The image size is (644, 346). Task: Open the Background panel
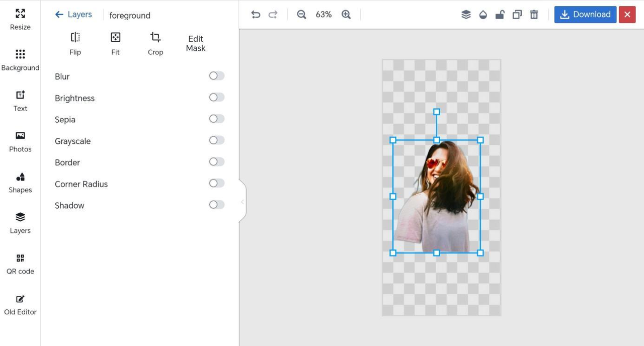tap(20, 60)
